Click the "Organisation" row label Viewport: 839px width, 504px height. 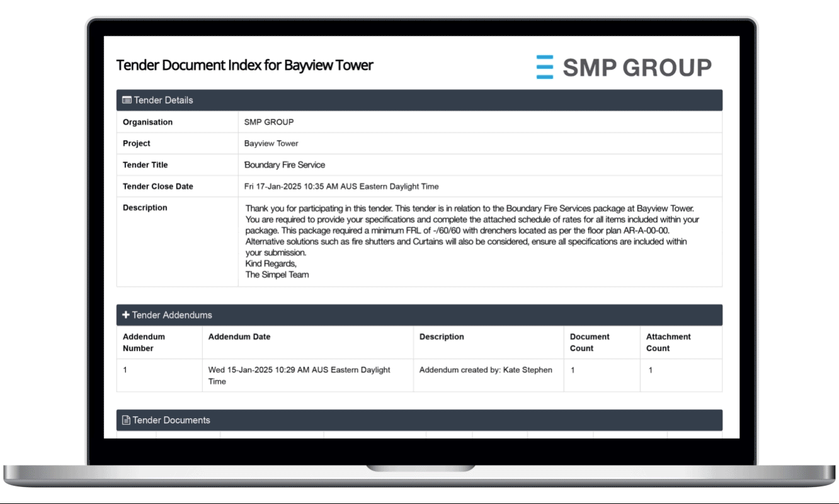[x=147, y=122]
